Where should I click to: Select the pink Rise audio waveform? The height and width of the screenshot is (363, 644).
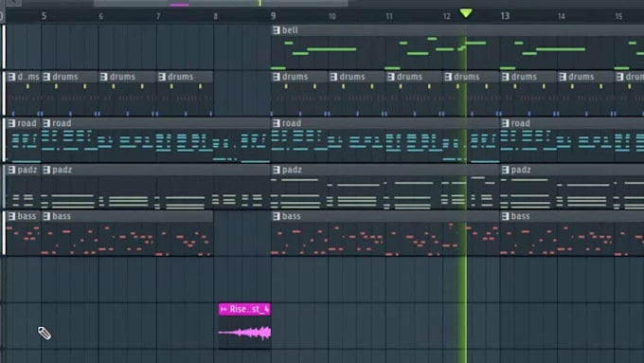point(244,333)
